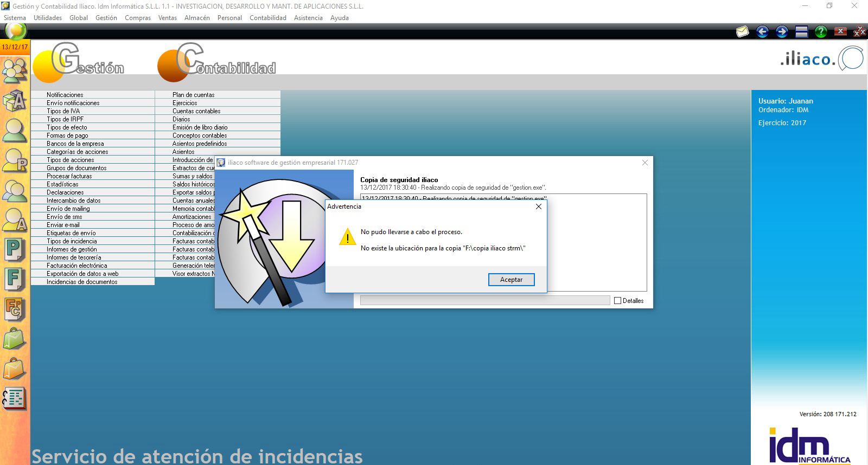Open Incidencias de documentos
868x465 pixels.
93,282
